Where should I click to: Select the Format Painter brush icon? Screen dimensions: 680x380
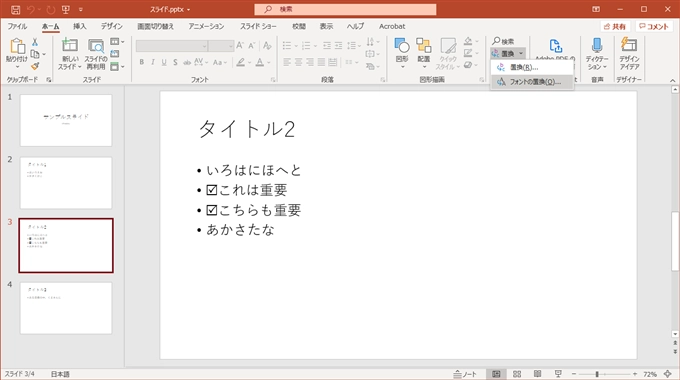pyautogui.click(x=35, y=66)
